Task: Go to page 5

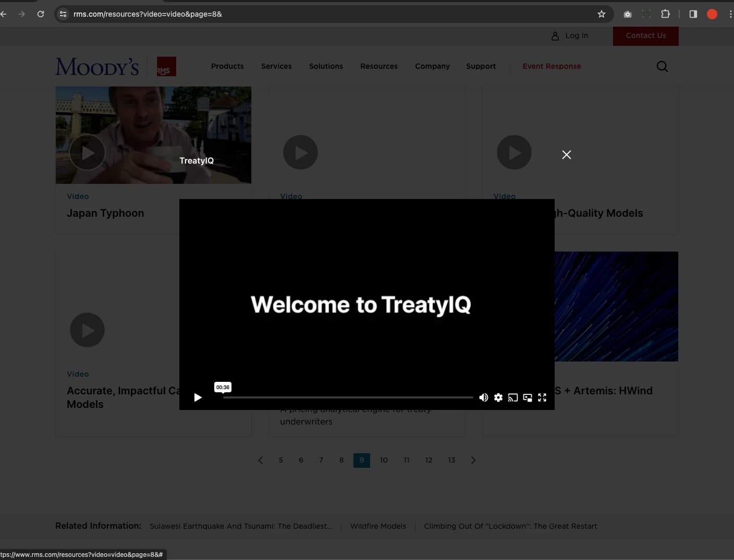Action: [280, 460]
